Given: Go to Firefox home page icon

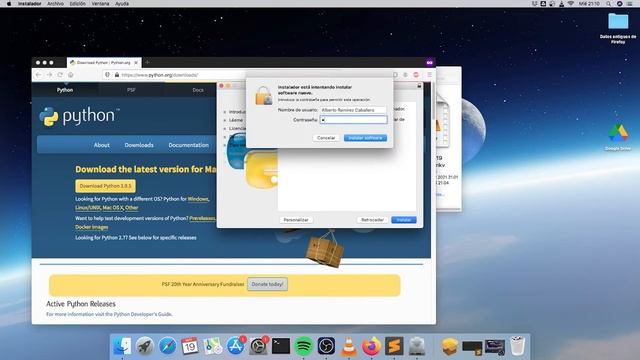Looking at the screenshot, I should click(71, 75).
